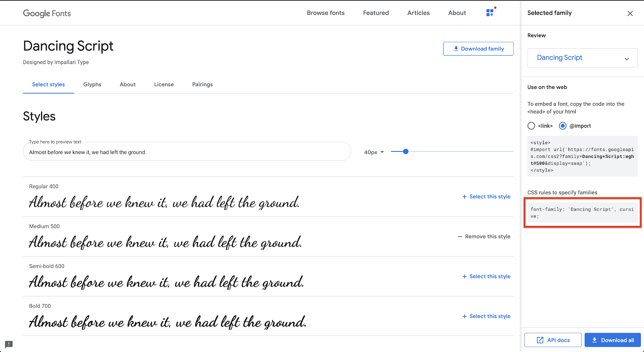
Task: Open the Pairings tab
Action: click(x=202, y=85)
